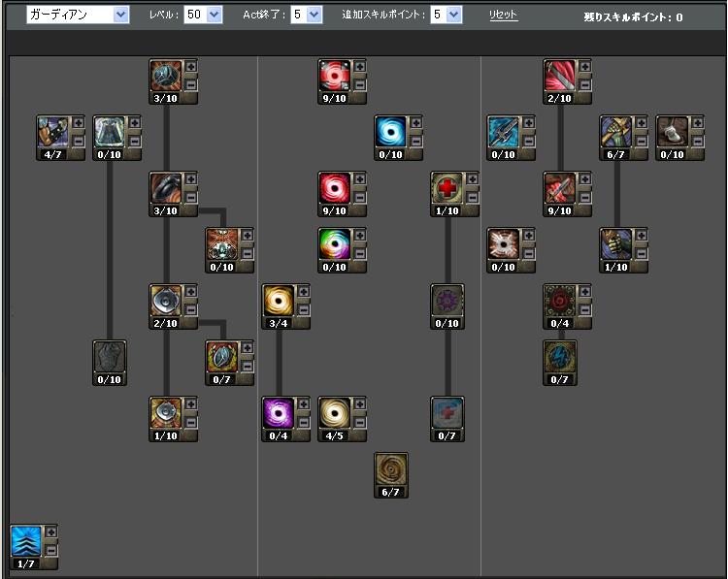Click the 6/7 counter under the brown spiral

pos(390,492)
